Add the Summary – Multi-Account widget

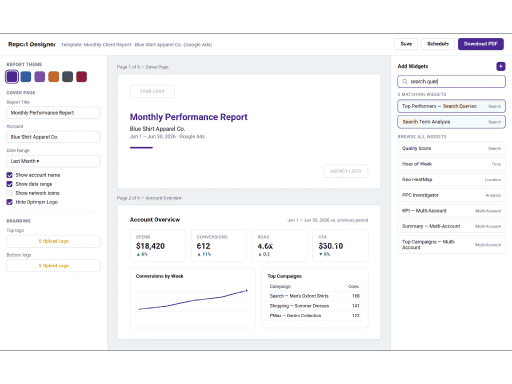[x=451, y=226]
